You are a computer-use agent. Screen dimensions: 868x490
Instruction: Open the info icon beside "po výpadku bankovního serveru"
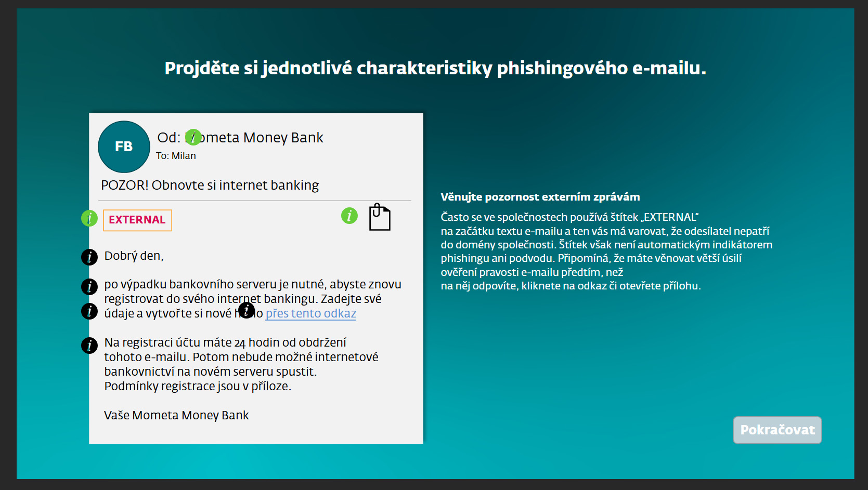point(89,286)
